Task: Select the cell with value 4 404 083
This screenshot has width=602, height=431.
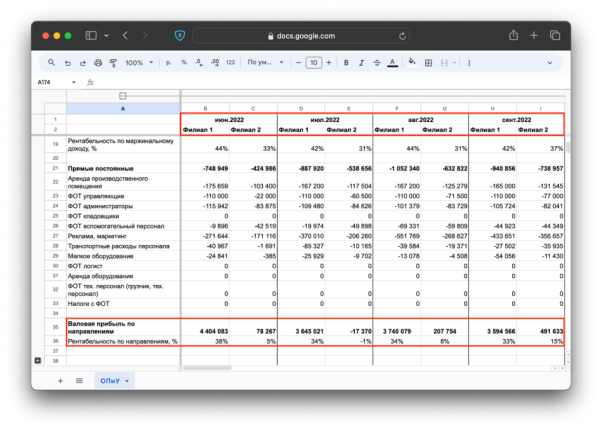Action: (205, 327)
